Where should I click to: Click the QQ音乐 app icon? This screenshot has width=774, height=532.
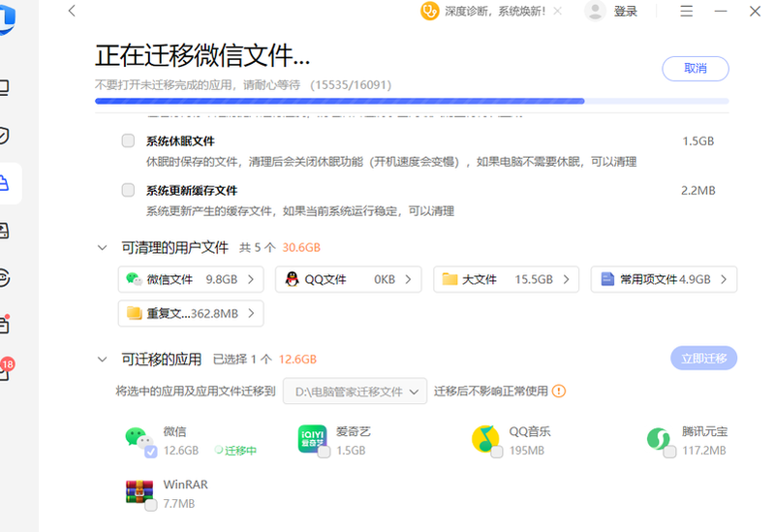tap(485, 439)
